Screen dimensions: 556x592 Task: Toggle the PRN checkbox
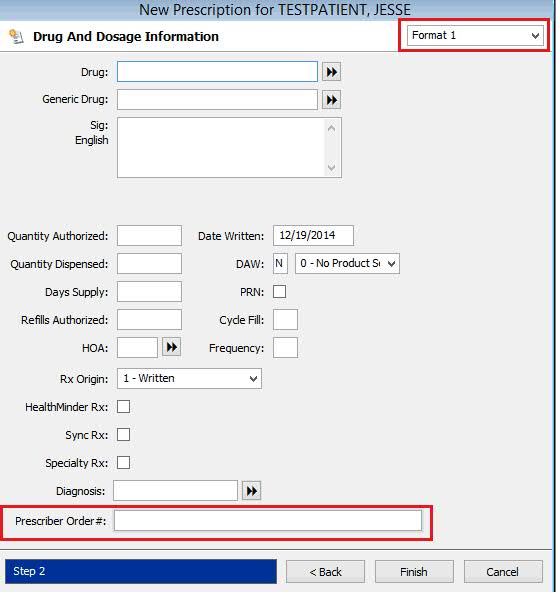click(x=279, y=291)
